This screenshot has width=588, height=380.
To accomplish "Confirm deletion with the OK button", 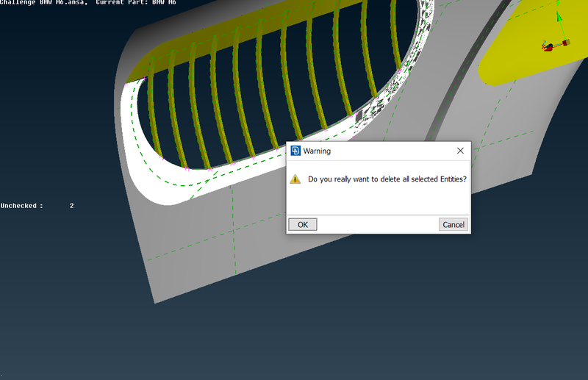I will click(x=303, y=224).
